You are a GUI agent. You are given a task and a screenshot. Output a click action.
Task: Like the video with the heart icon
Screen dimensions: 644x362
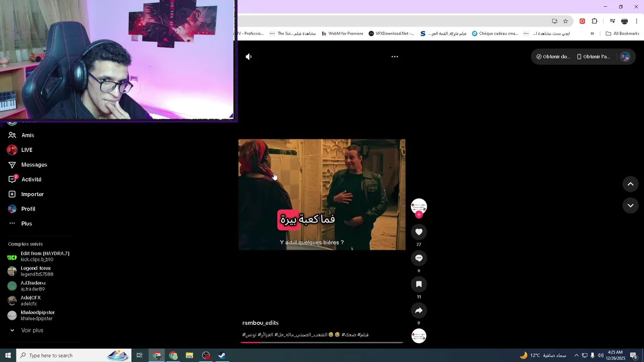419,232
